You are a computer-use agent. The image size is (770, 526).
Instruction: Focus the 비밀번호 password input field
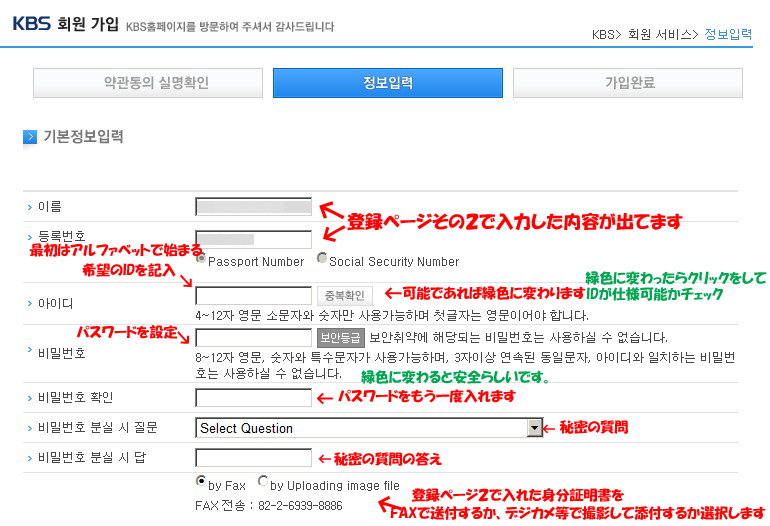tap(253, 338)
